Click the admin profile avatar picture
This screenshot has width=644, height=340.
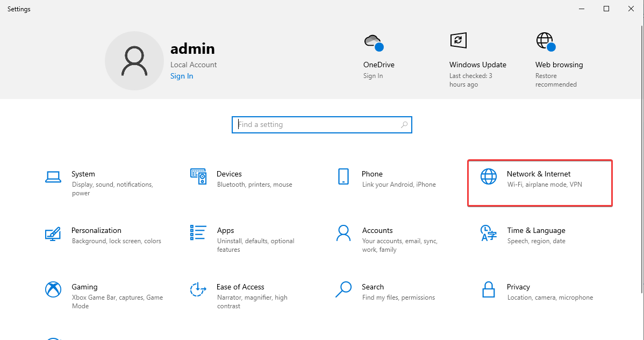coord(134,60)
